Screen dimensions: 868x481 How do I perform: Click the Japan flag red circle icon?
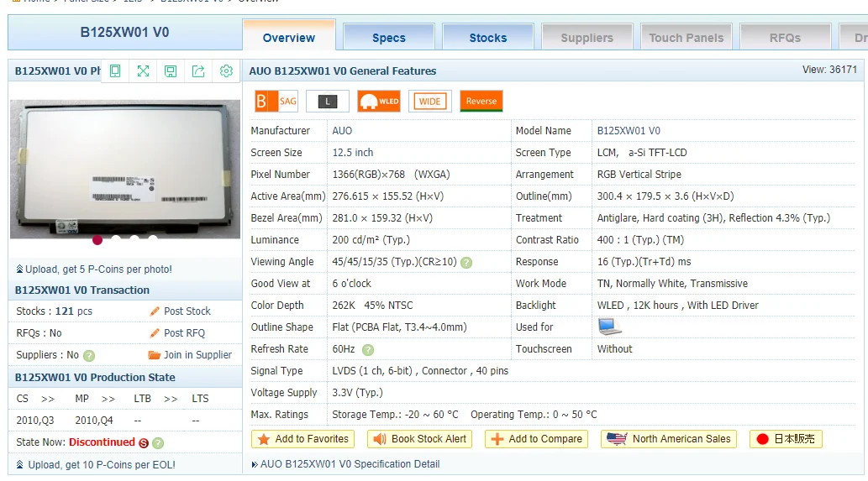762,439
